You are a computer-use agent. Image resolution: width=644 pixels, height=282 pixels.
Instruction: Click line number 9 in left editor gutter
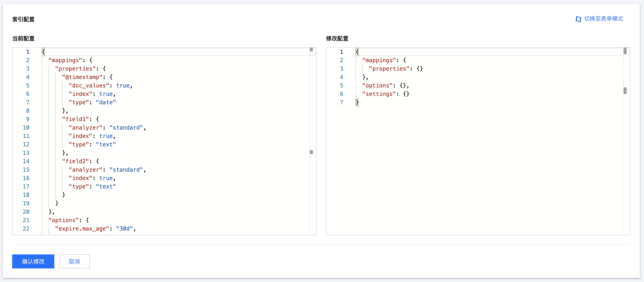[x=27, y=119]
